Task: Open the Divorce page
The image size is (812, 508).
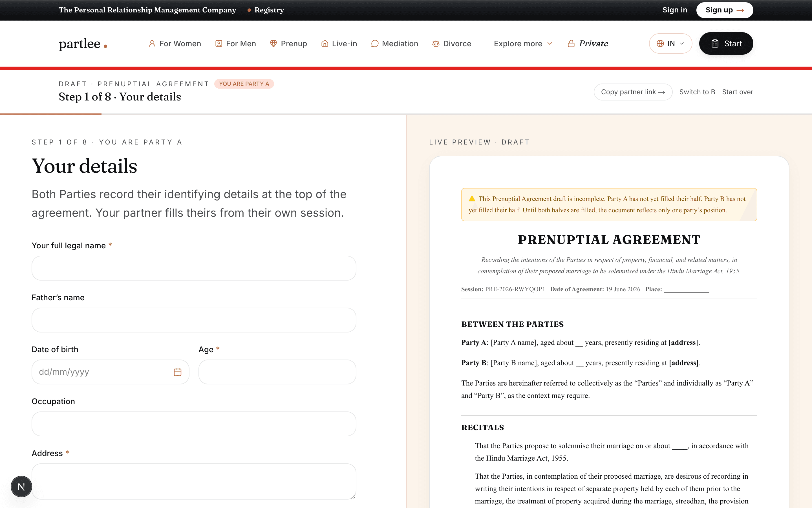Action: 452,44
